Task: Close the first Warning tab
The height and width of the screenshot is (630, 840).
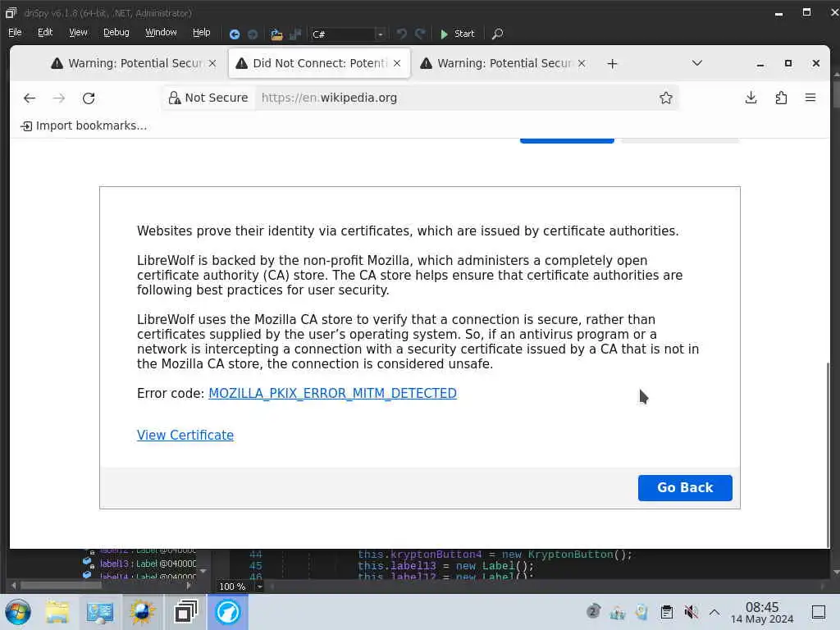Action: 212,63
